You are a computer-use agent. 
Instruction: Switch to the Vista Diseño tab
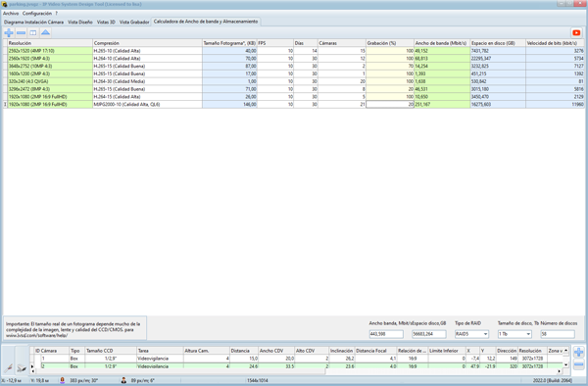(80, 23)
